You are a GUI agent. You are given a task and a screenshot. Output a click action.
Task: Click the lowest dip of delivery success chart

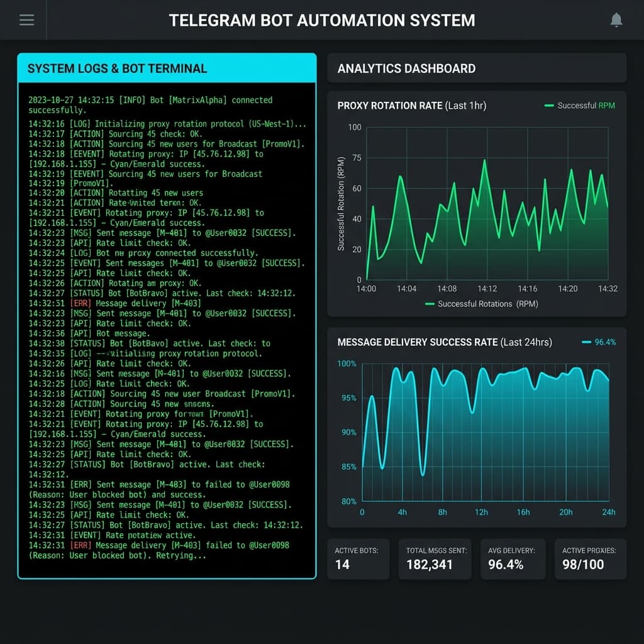pyautogui.click(x=423, y=474)
